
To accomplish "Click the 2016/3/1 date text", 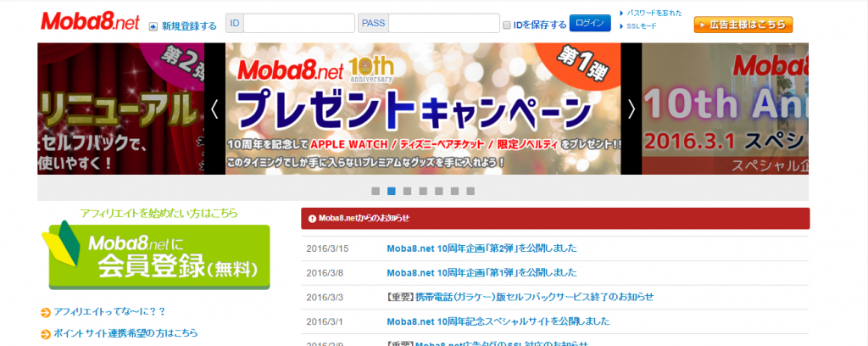I will pyautogui.click(x=325, y=321).
